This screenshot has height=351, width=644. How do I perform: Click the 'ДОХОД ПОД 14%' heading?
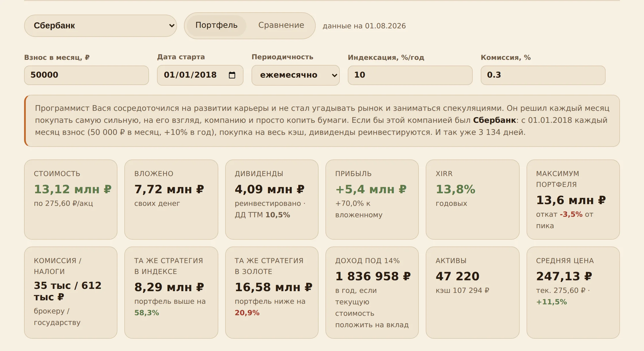point(367,261)
